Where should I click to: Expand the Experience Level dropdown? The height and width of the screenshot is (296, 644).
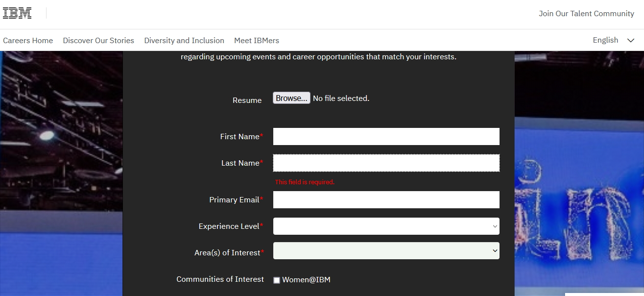click(x=386, y=226)
